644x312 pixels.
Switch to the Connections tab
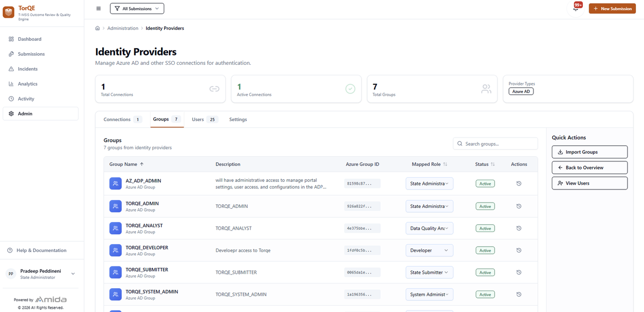tap(123, 119)
